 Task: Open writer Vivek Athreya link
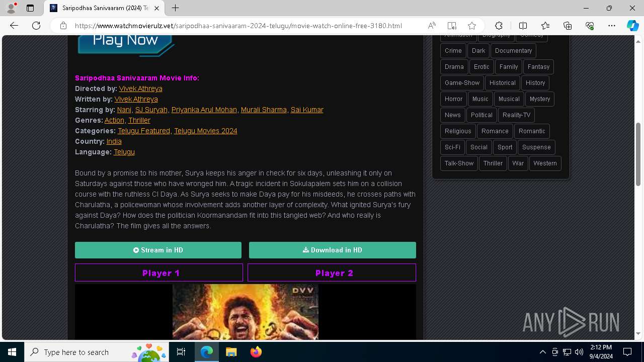tap(136, 99)
